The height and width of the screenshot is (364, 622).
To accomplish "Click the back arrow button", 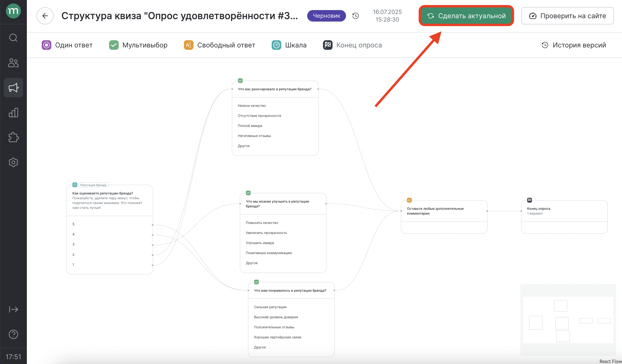I will coord(45,16).
